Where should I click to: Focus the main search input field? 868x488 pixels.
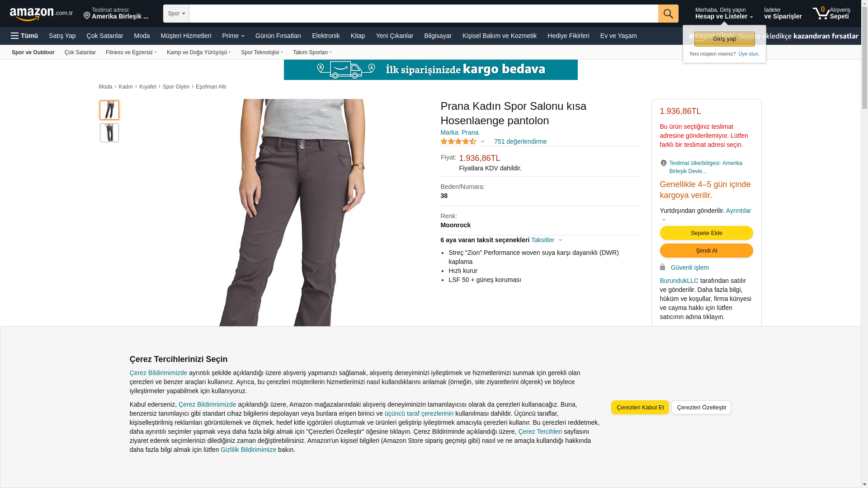click(424, 14)
